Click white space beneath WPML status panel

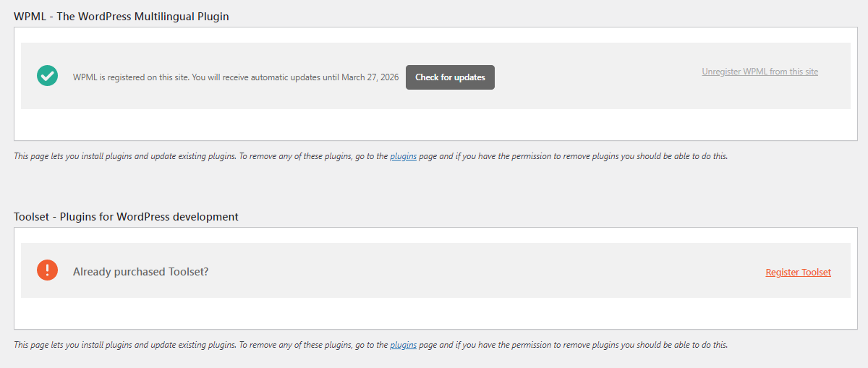click(x=435, y=124)
